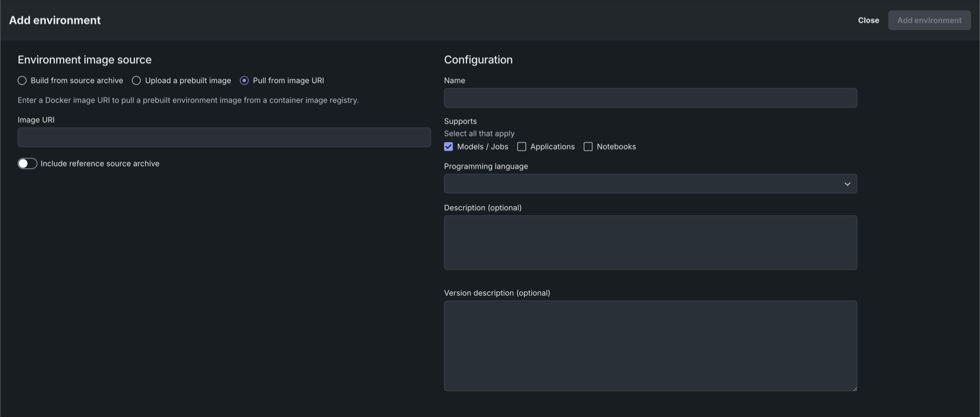Tick the Notebooks checkbox
The image size is (980, 417).
tap(588, 147)
